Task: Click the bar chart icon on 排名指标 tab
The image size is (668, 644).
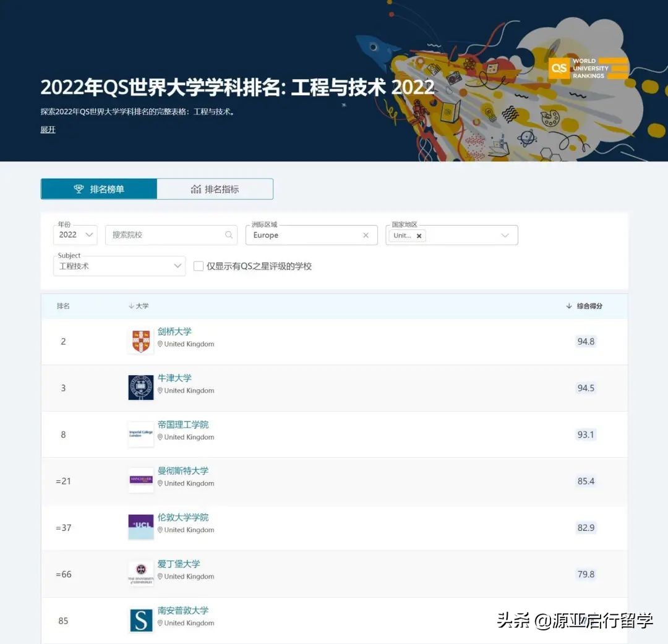Action: [x=195, y=189]
